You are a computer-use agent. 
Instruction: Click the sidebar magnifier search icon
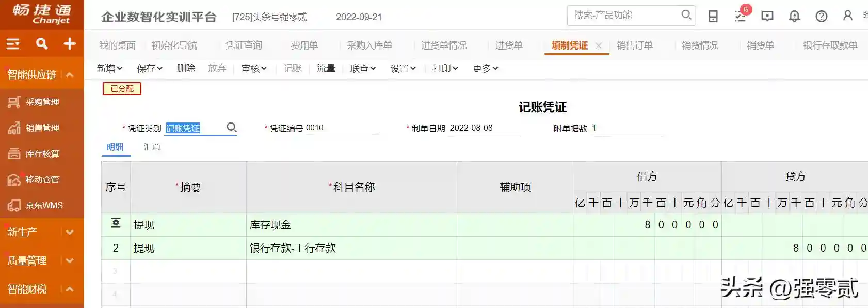[42, 44]
